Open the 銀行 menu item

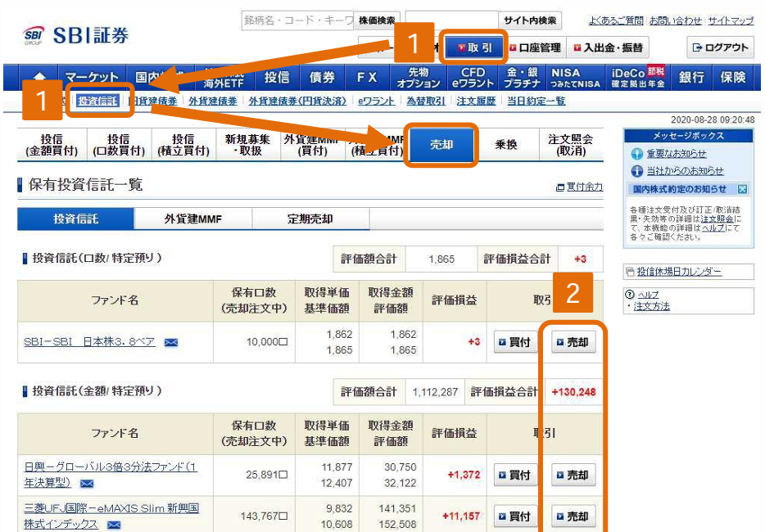coord(691,77)
